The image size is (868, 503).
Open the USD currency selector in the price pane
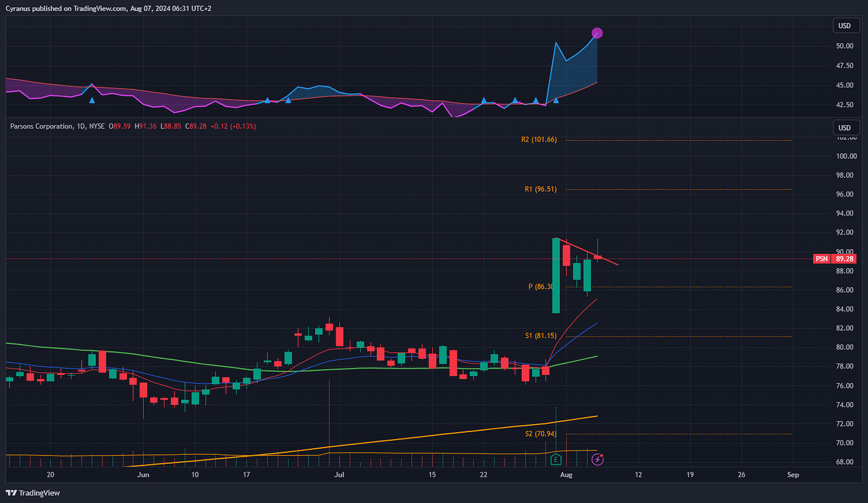846,128
